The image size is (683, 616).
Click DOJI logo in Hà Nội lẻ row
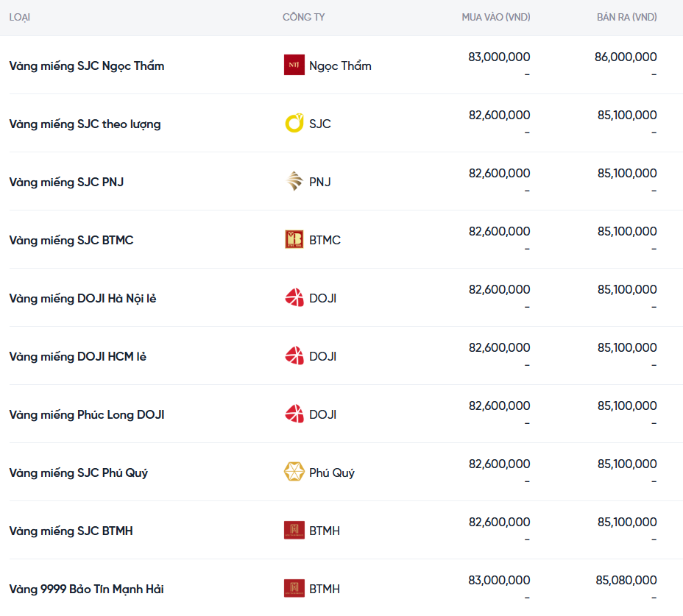294,297
